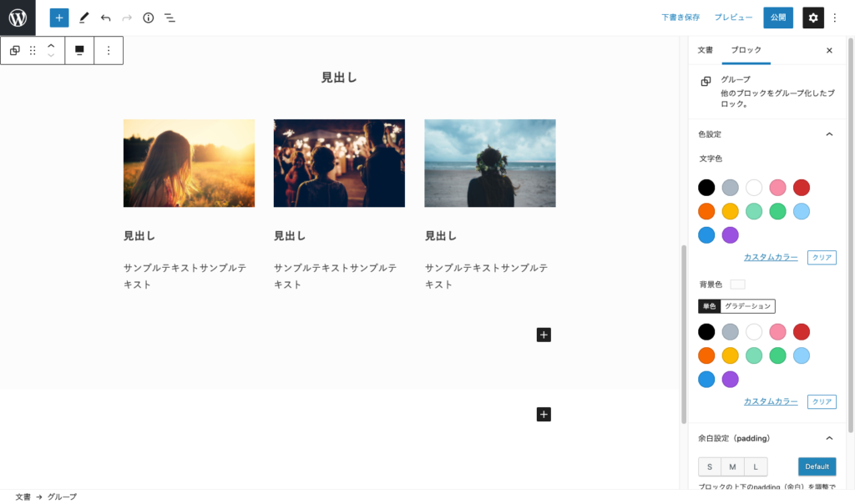Choose padding size L
This screenshot has width=855, height=504.
pyautogui.click(x=756, y=466)
